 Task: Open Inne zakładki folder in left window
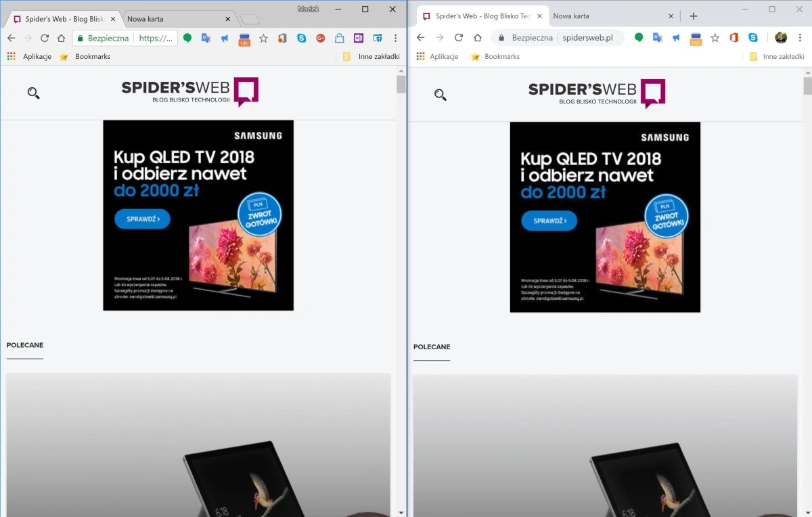pyautogui.click(x=371, y=56)
